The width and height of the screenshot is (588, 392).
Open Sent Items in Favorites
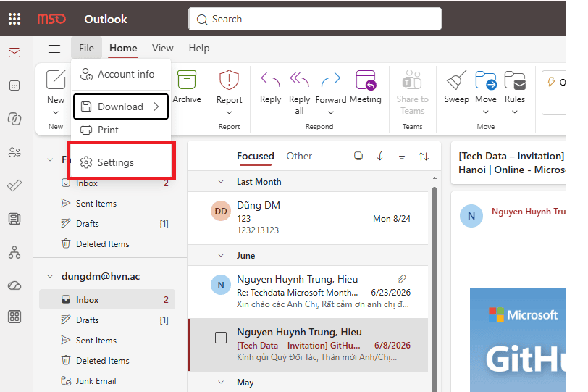click(107, 204)
